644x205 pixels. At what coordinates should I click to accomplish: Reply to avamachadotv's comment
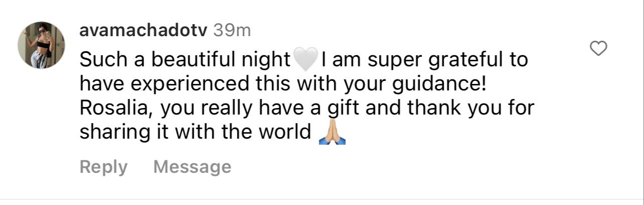(x=103, y=167)
